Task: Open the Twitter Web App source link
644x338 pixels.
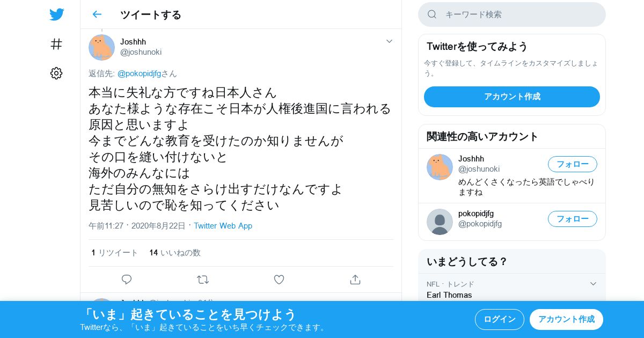Action: pos(223,226)
